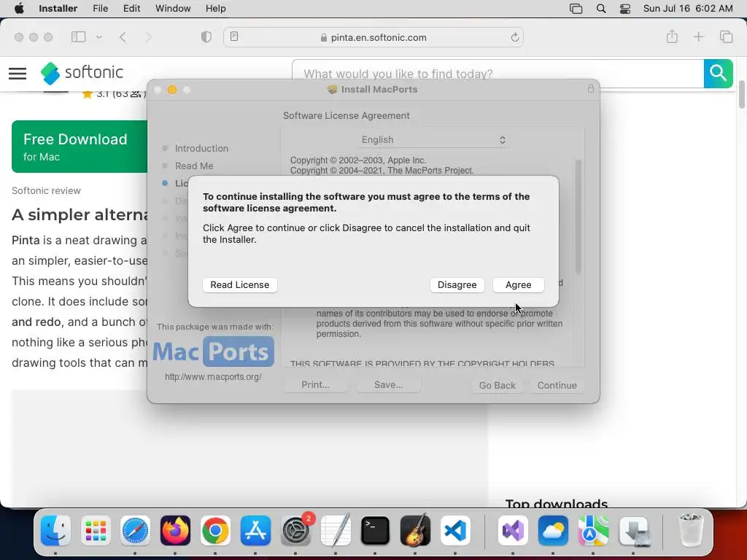The image size is (747, 560).
Task: Click the Pinta link in review text
Action: pos(26,240)
